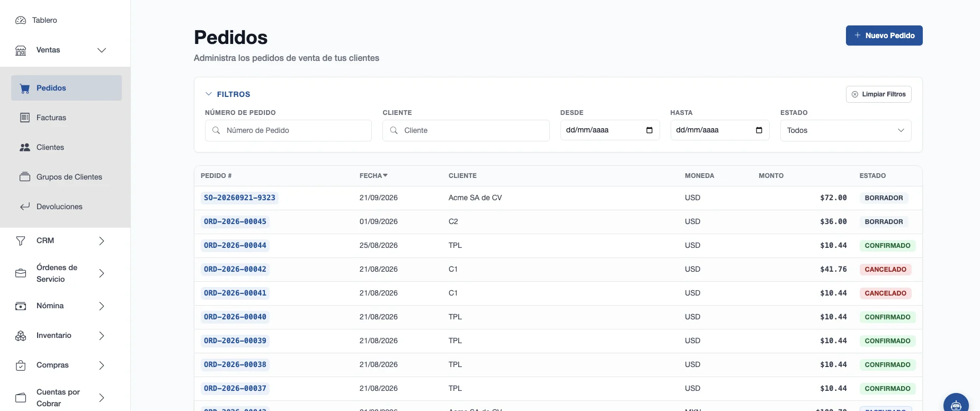Viewport: 980px width, 411px height.
Task: Click the Acme SA de CV client cell
Action: click(475, 198)
